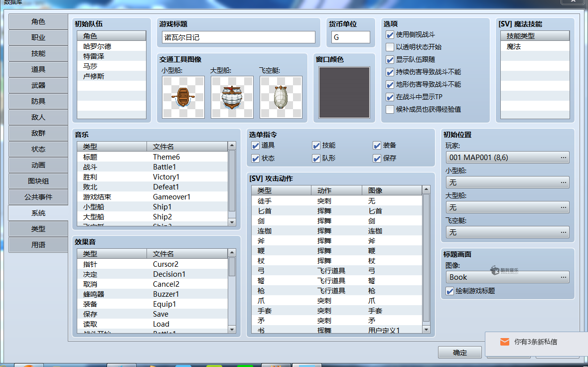Click the 窗口颜色 swatch
This screenshot has width=588, height=367.
pyautogui.click(x=344, y=92)
